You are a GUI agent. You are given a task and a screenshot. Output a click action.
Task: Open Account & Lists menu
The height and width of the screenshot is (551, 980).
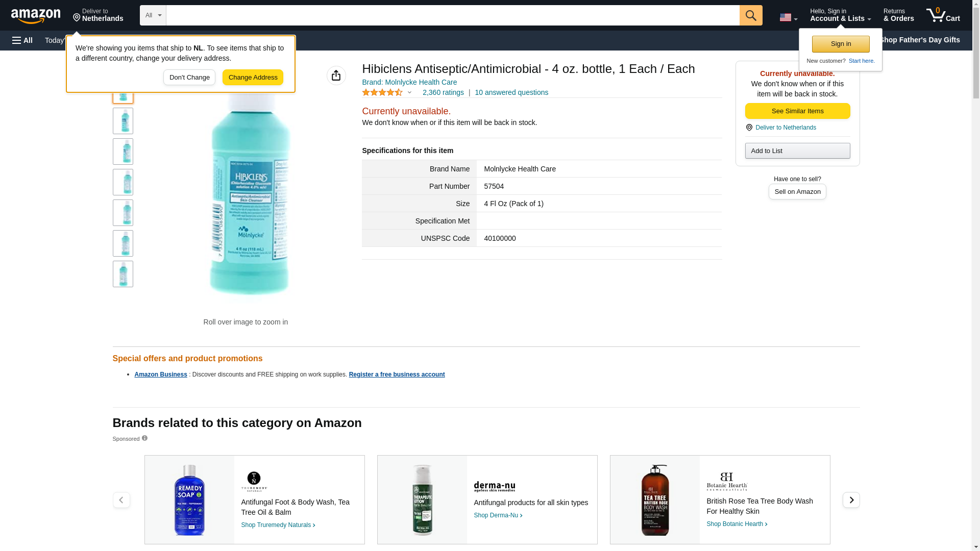[840, 15]
